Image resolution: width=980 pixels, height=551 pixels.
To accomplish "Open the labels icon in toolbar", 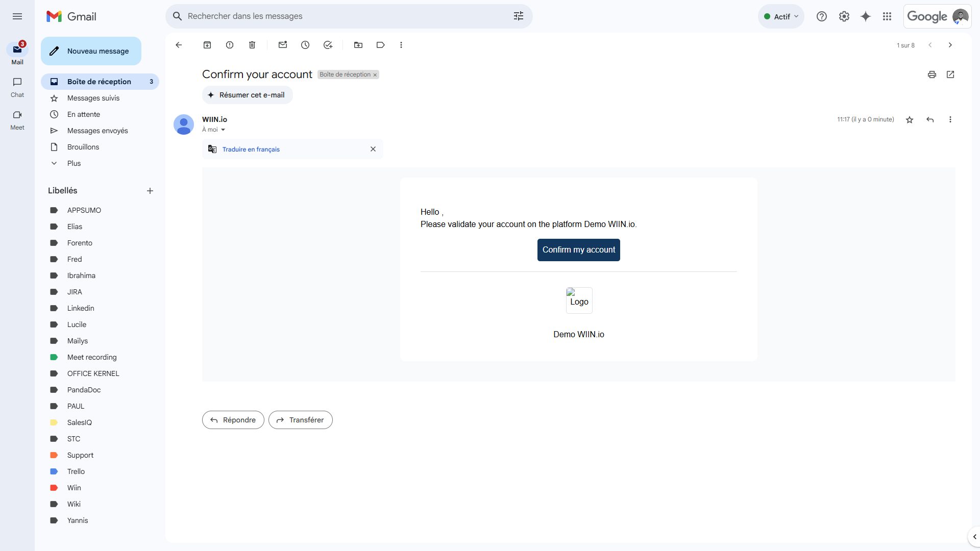I will (x=381, y=45).
